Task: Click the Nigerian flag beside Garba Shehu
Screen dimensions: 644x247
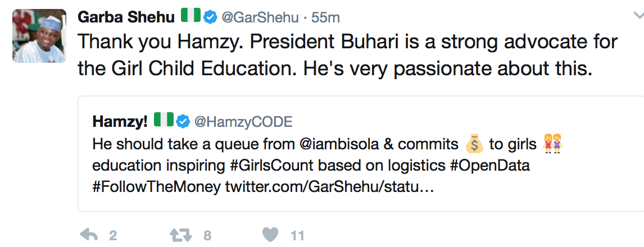Action: tap(191, 17)
